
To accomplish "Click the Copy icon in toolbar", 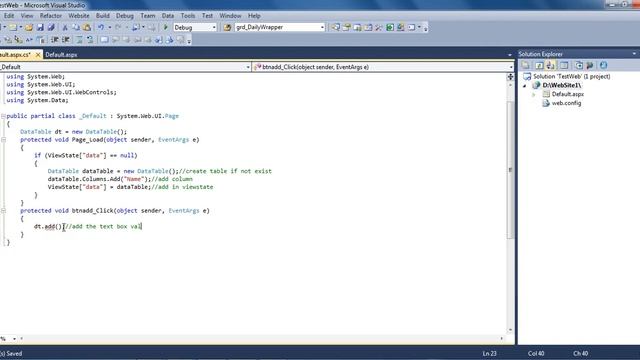I will [76, 27].
